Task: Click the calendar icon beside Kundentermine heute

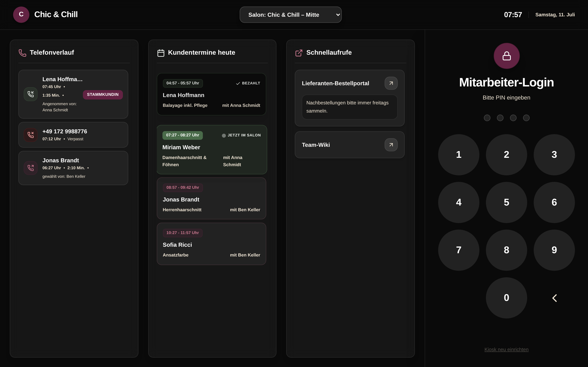Action: coord(161,53)
